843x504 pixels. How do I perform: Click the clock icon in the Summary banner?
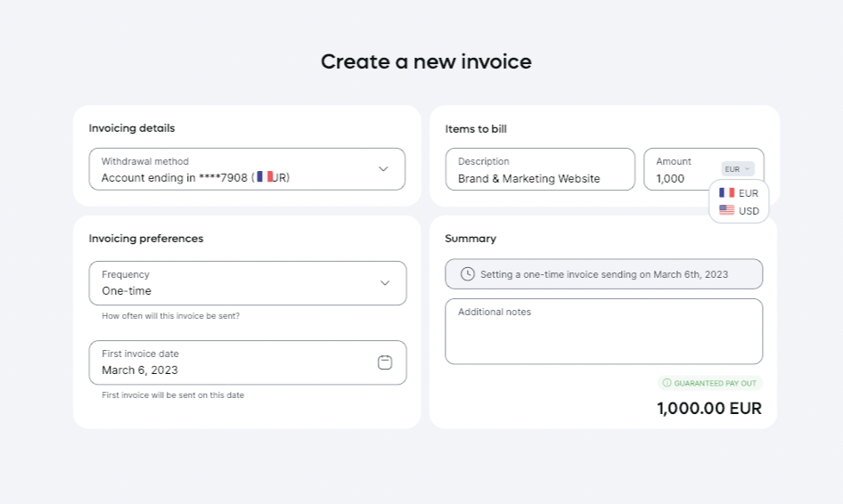[467, 274]
